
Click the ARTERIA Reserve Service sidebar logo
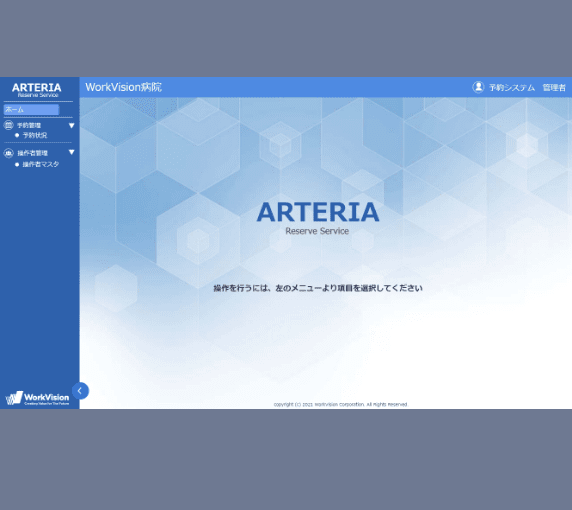pyautogui.click(x=37, y=90)
